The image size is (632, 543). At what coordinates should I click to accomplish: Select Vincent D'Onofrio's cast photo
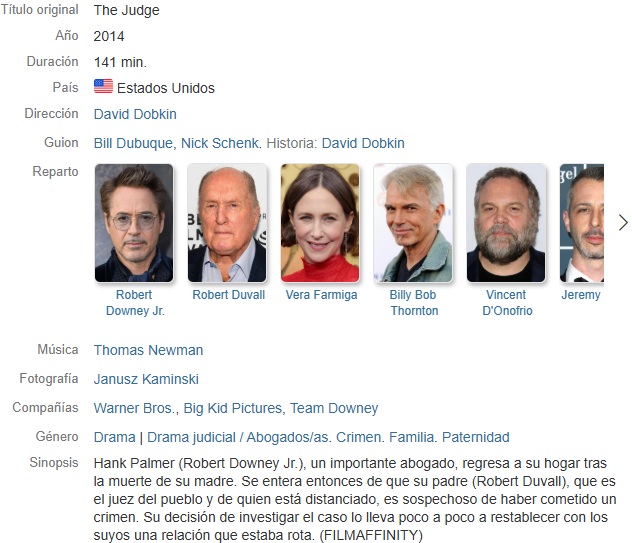[506, 223]
